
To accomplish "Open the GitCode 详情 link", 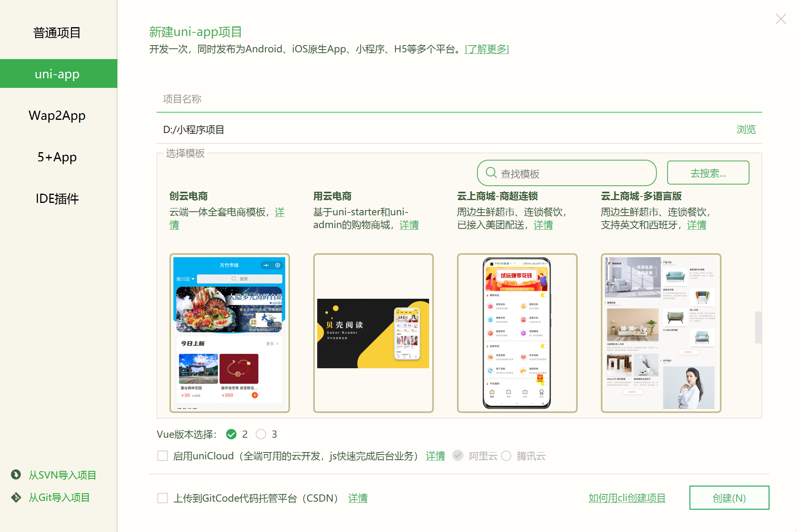I will (x=358, y=498).
